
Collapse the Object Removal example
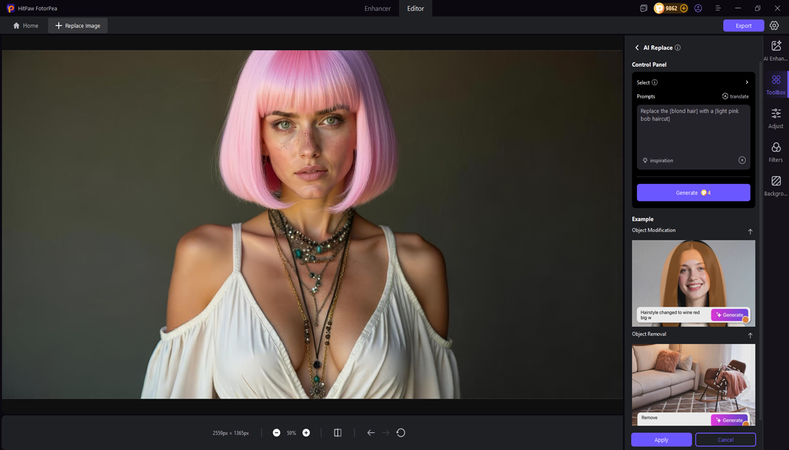750,335
